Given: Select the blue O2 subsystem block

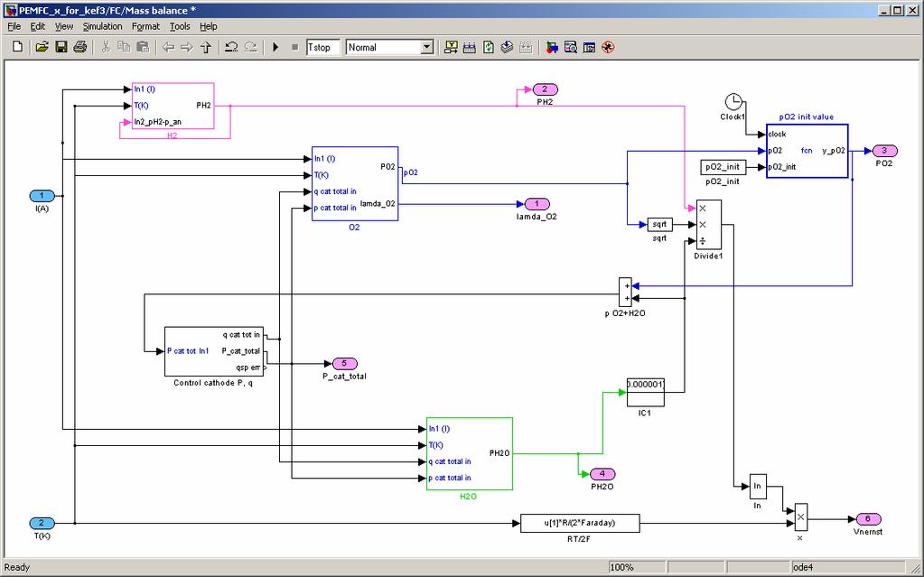Looking at the screenshot, I should click(355, 183).
